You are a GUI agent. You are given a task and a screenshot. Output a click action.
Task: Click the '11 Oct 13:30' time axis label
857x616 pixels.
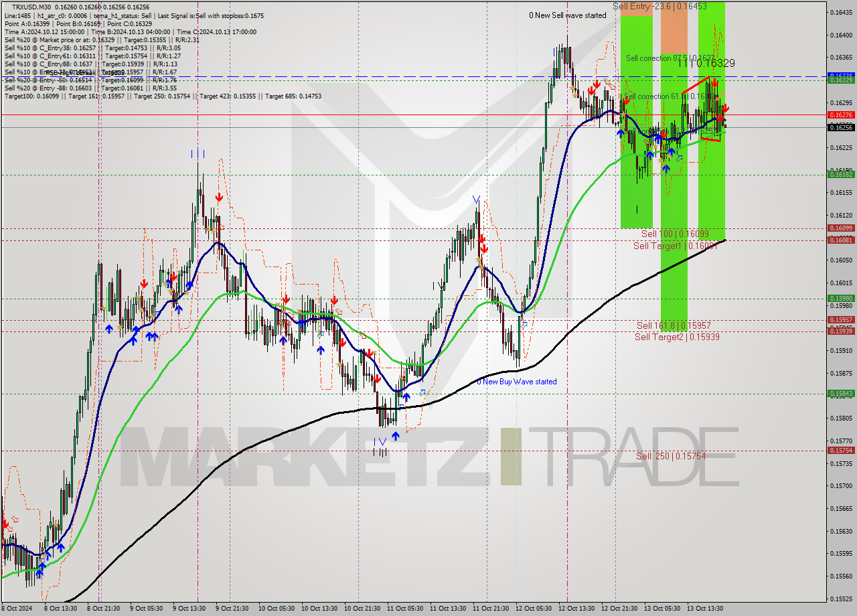coord(447,609)
